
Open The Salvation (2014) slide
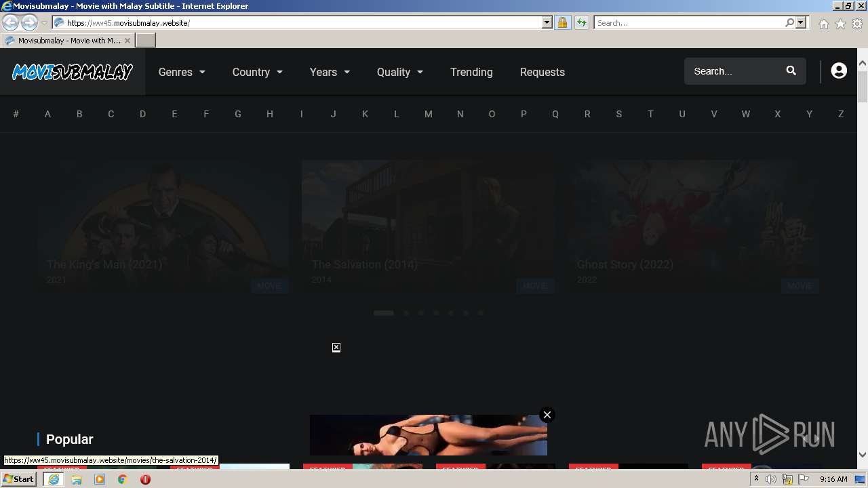429,226
